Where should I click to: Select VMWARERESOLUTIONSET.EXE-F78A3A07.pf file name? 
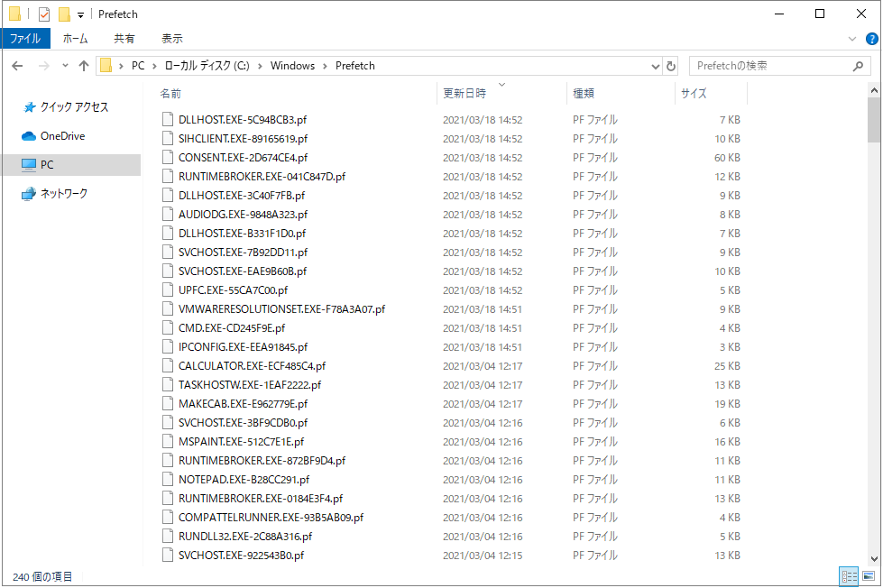pyautogui.click(x=281, y=309)
